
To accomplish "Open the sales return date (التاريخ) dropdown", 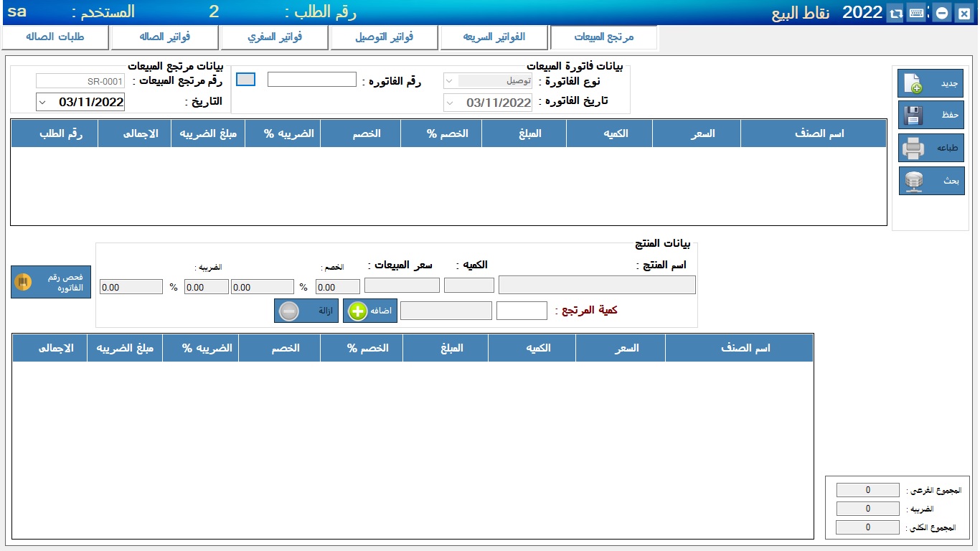I will point(42,102).
